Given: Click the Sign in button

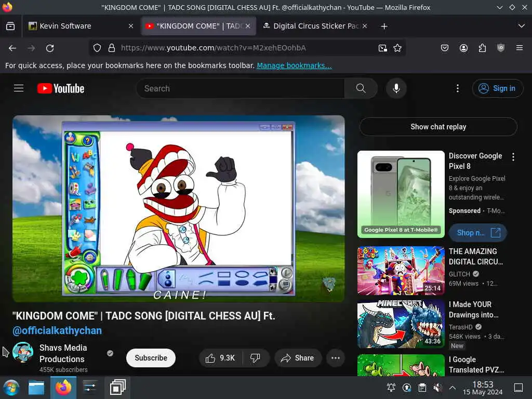Looking at the screenshot, I should click(497, 88).
